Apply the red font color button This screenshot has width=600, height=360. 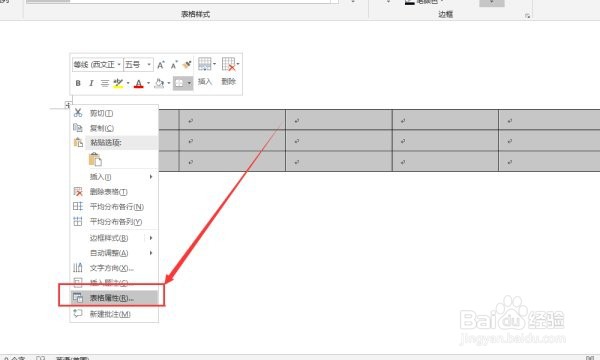coord(139,83)
